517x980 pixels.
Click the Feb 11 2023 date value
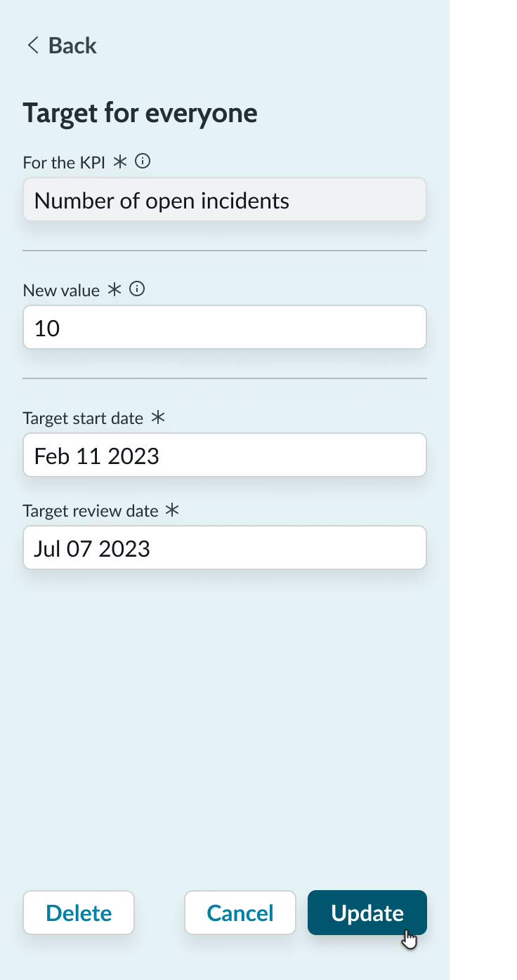tap(96, 455)
